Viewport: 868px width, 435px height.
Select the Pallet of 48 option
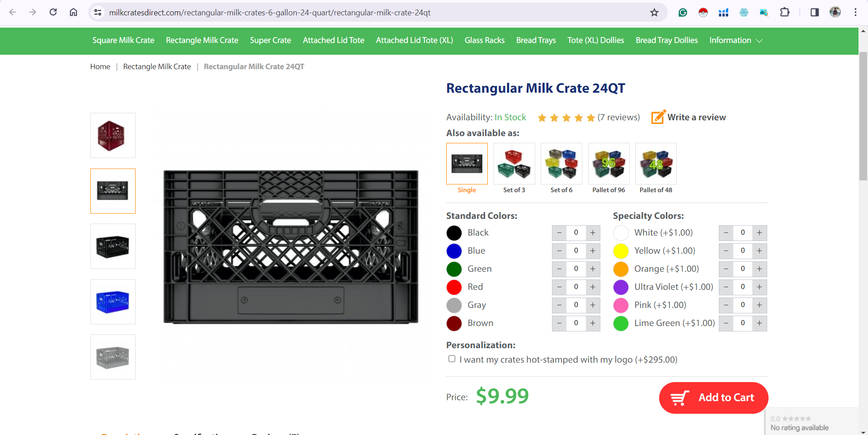(x=656, y=168)
